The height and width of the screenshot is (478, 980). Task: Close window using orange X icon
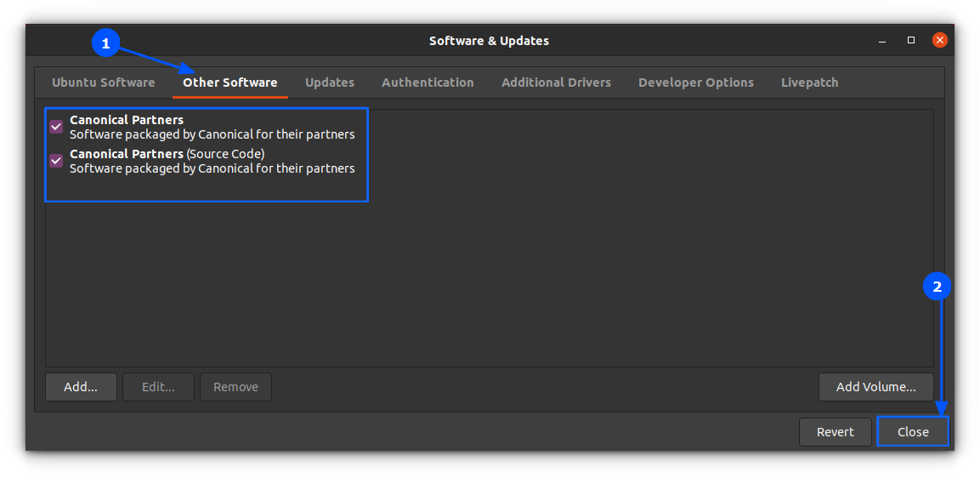click(939, 41)
